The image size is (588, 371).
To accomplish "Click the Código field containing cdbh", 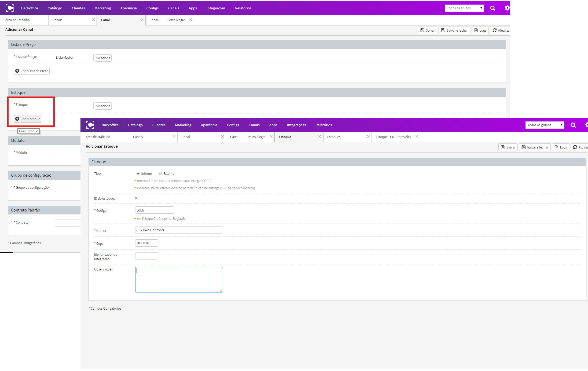I will 155,210.
